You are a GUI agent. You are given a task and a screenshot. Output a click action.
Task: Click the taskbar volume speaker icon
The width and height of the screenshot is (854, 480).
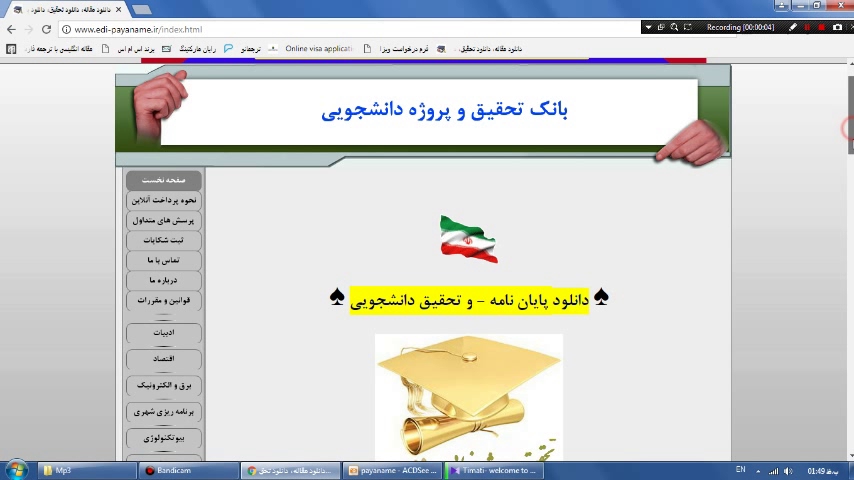click(x=789, y=470)
